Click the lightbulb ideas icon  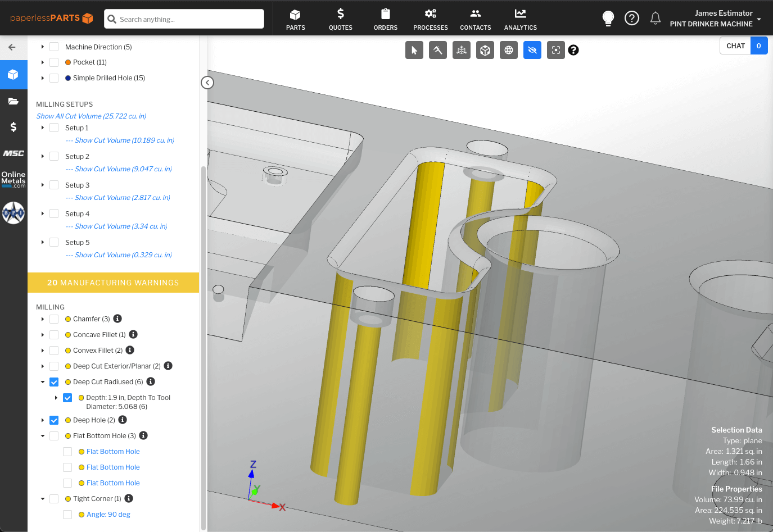click(608, 19)
